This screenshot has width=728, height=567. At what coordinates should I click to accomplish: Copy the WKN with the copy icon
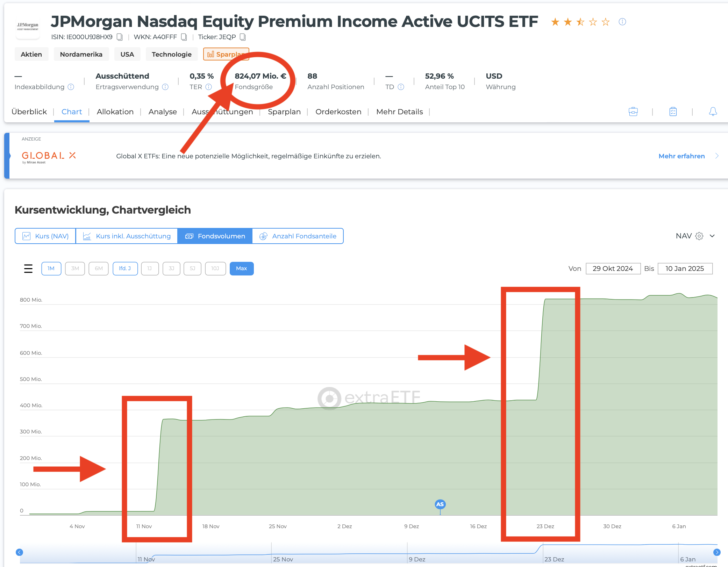coord(184,37)
